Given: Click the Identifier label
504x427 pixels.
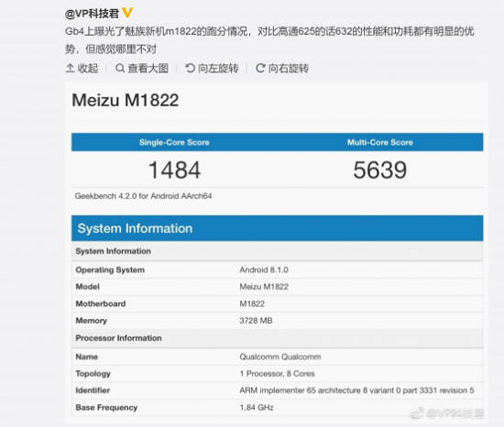Looking at the screenshot, I should 93,390.
